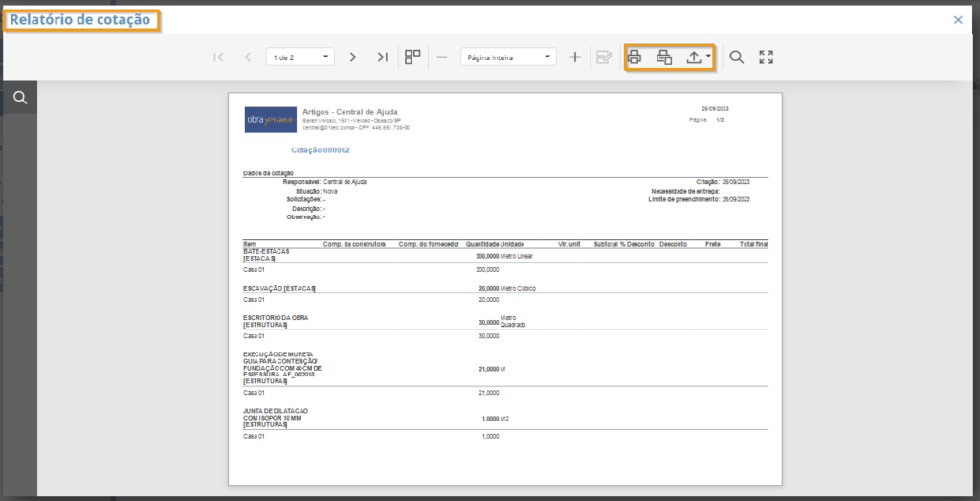Viewport: 980px width, 501px height.
Task: Print the current page only
Action: pyautogui.click(x=664, y=57)
